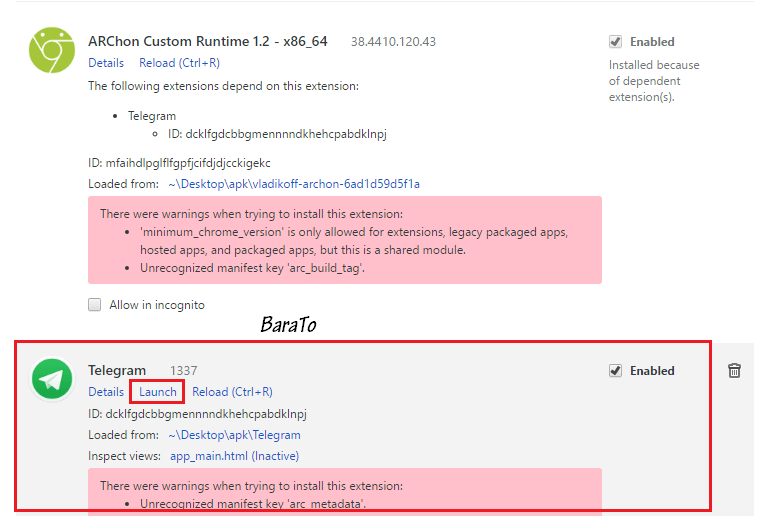Image resolution: width=778 pixels, height=516 pixels.
Task: Click 'Unrecognized manifest key arc_metadata' warning
Action: point(253,504)
